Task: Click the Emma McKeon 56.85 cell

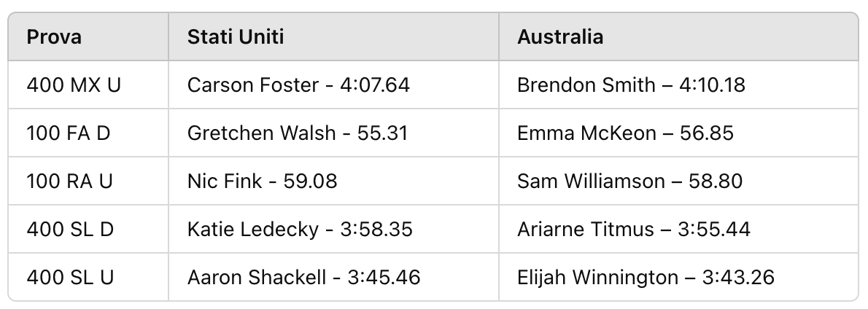Action: [626, 133]
